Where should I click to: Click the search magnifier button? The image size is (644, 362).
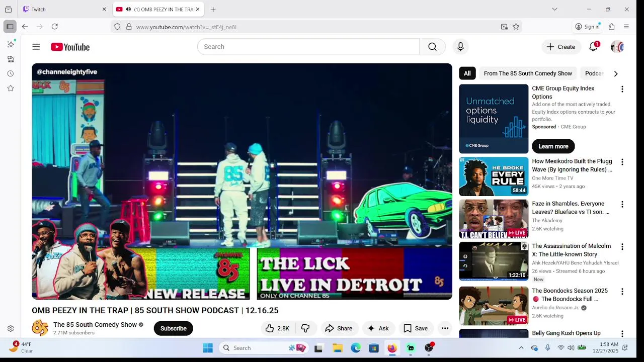pos(432,47)
